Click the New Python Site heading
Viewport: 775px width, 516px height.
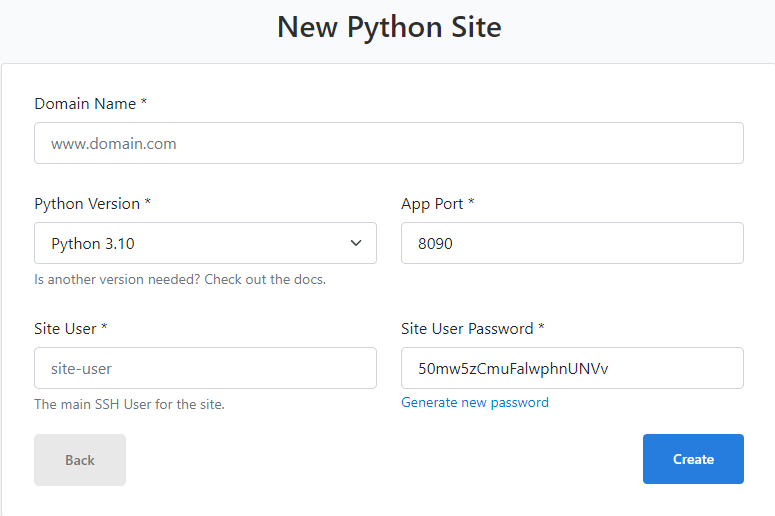(389, 27)
